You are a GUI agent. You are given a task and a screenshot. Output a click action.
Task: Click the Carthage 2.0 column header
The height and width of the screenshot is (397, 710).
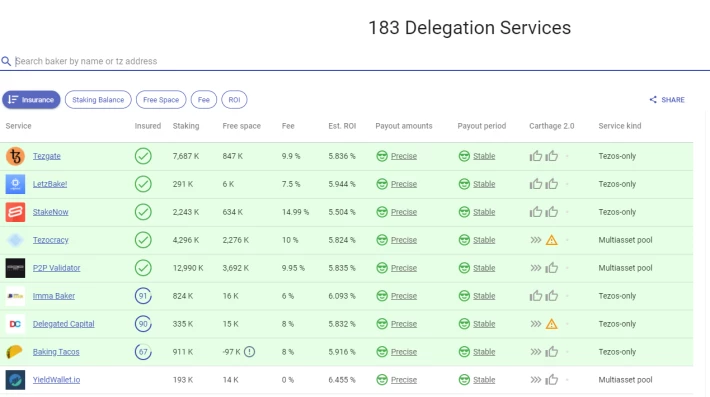pos(552,126)
